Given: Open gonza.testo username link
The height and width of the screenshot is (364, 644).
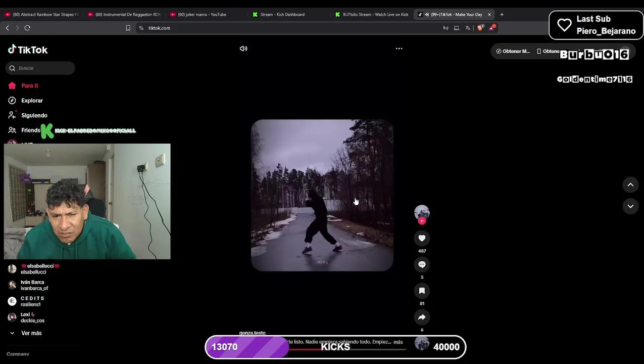Looking at the screenshot, I should (x=252, y=333).
